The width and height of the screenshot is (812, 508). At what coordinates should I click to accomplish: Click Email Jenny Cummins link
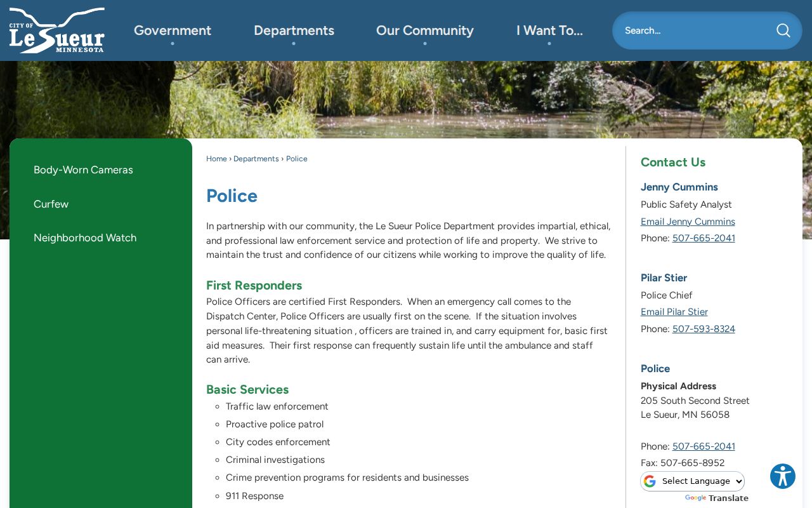tap(688, 222)
